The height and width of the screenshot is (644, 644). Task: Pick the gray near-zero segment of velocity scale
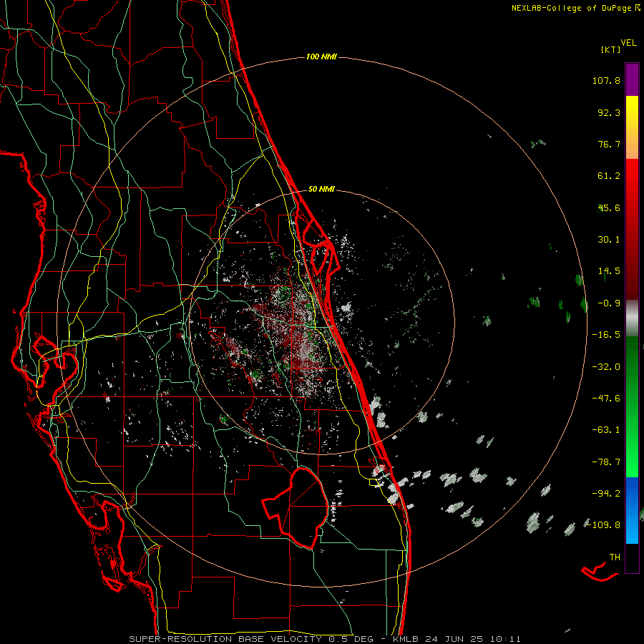[x=632, y=318]
